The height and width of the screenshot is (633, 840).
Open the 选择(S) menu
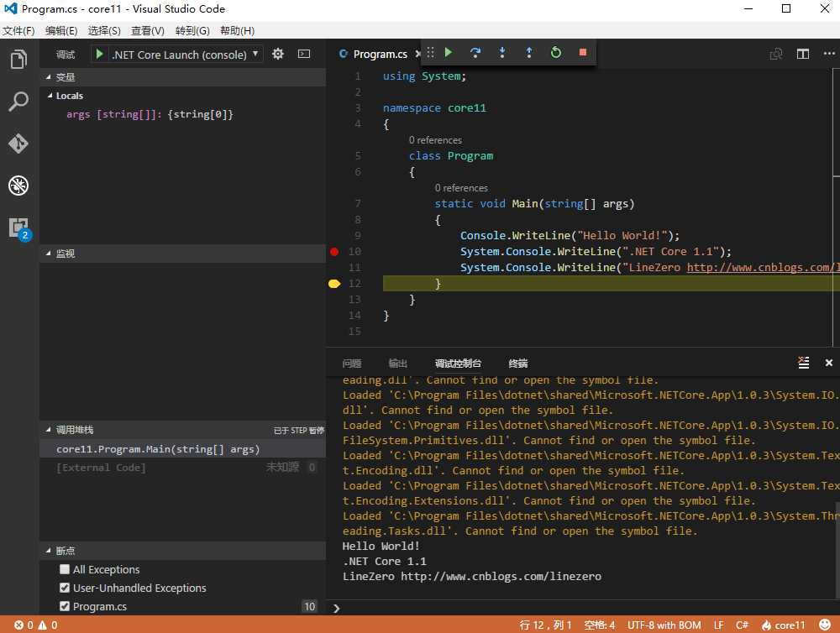104,30
